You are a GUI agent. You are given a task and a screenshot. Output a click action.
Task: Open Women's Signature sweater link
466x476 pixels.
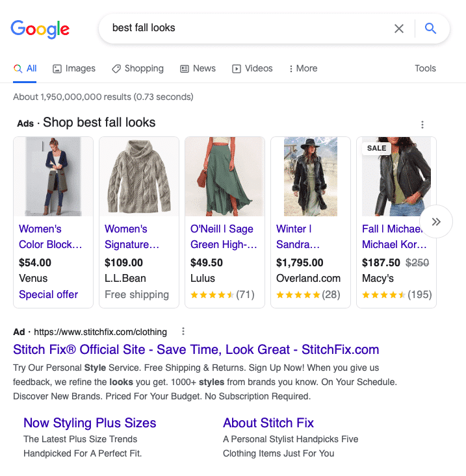tap(132, 236)
